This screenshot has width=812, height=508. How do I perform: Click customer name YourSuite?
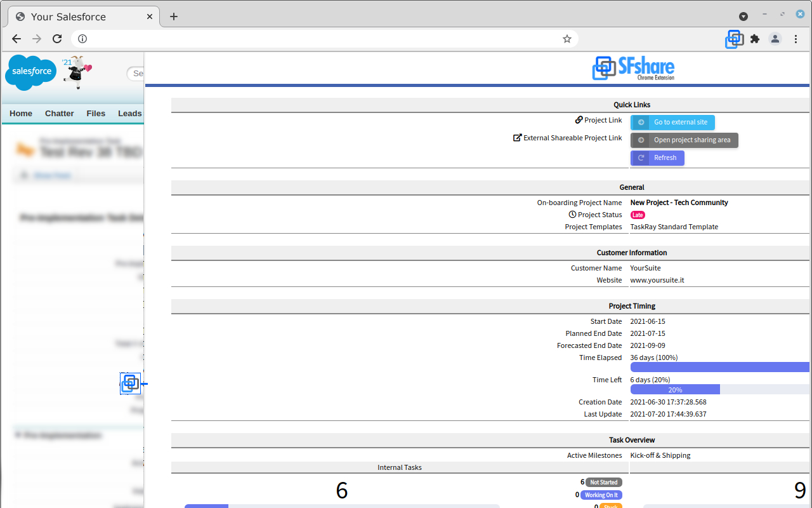point(646,268)
